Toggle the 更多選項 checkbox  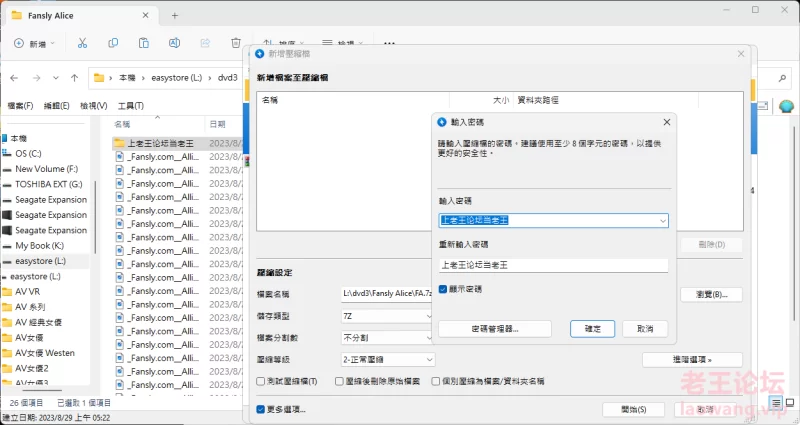pyautogui.click(x=262, y=409)
